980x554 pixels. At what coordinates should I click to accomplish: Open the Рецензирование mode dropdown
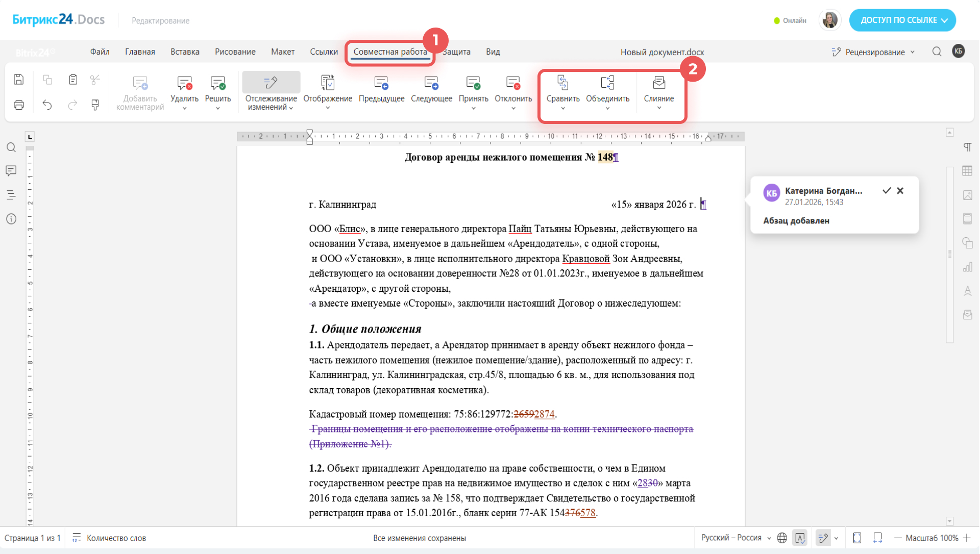874,52
